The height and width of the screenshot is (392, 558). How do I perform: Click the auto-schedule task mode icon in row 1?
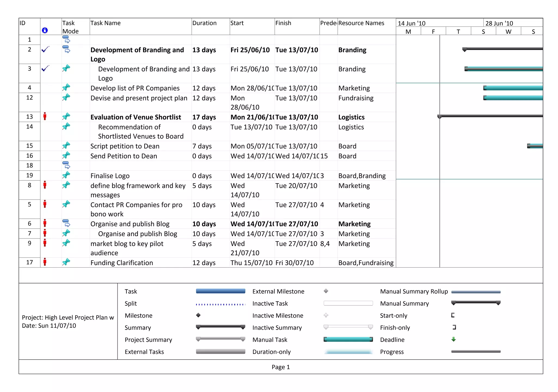coord(66,39)
